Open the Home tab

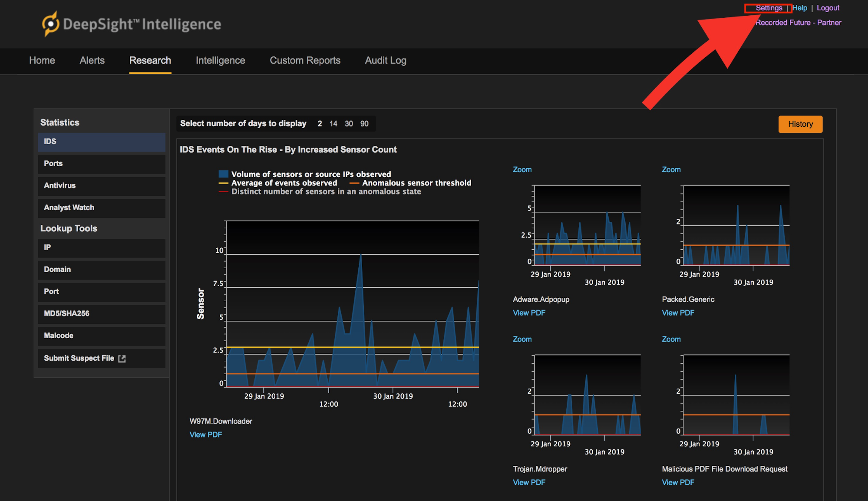point(42,60)
